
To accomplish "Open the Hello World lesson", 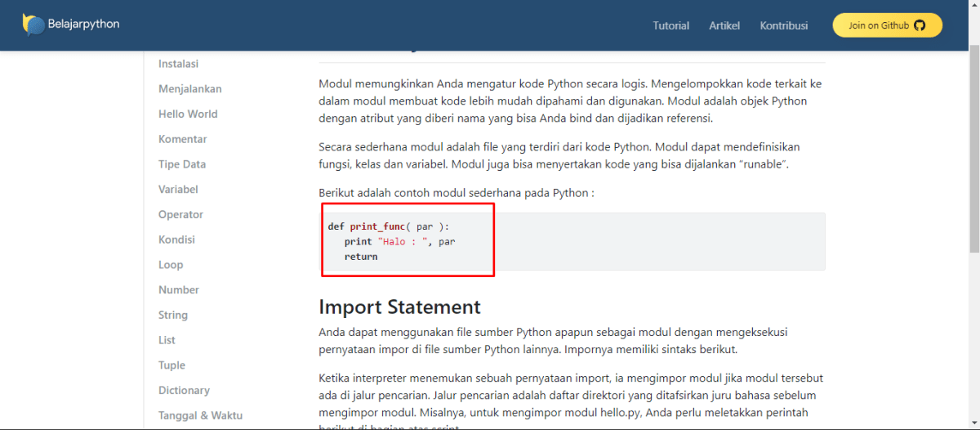I will [188, 114].
